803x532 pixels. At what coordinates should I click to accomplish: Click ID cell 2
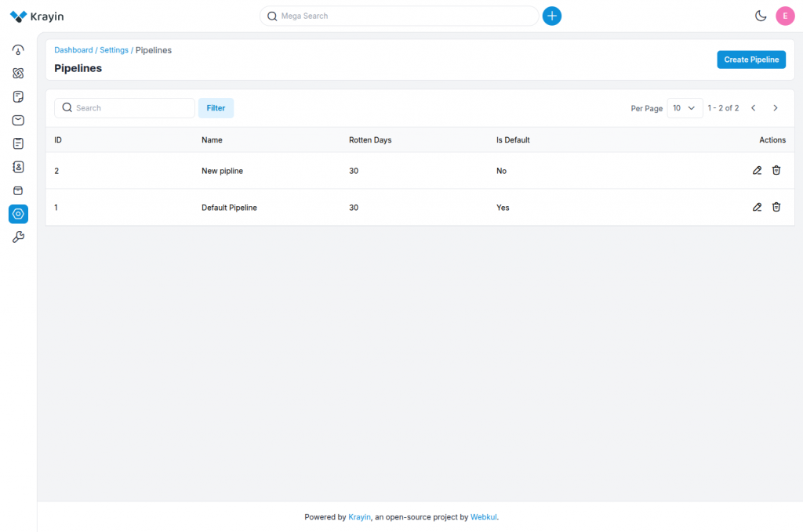(x=56, y=171)
